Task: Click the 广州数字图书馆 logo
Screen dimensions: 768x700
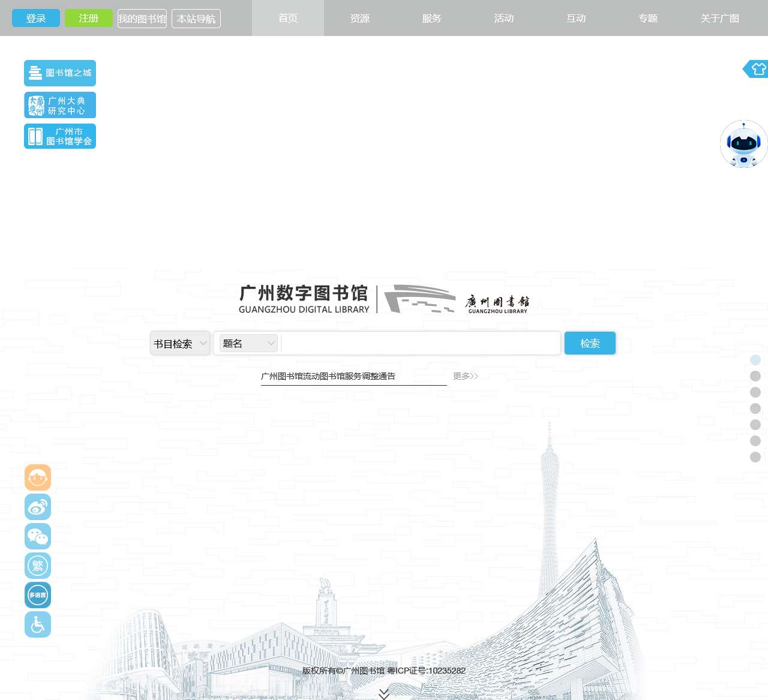Action: click(304, 299)
